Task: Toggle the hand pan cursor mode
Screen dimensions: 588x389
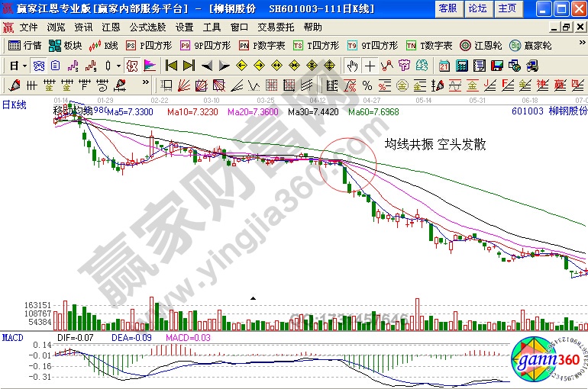Action: pyautogui.click(x=352, y=66)
